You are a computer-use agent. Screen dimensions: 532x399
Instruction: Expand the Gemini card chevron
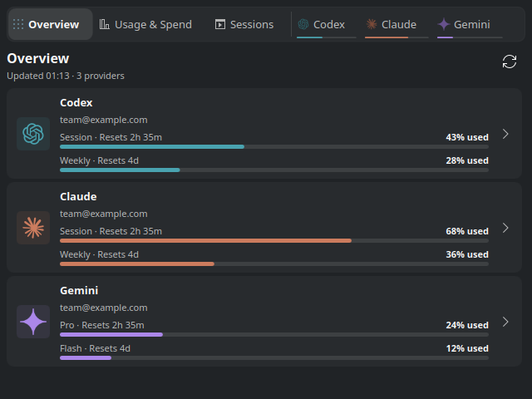[x=505, y=322]
